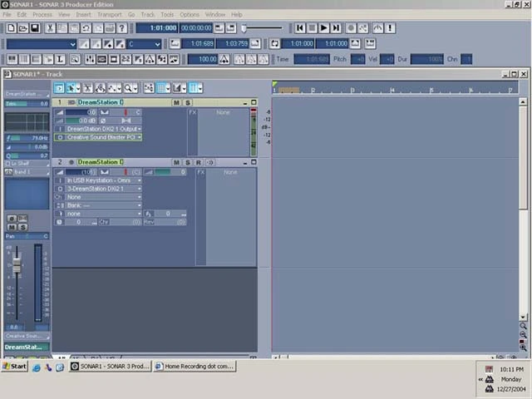The image size is (532, 399).
Task: Open the wide marker dropdown in toolbar
Action: 41,44
